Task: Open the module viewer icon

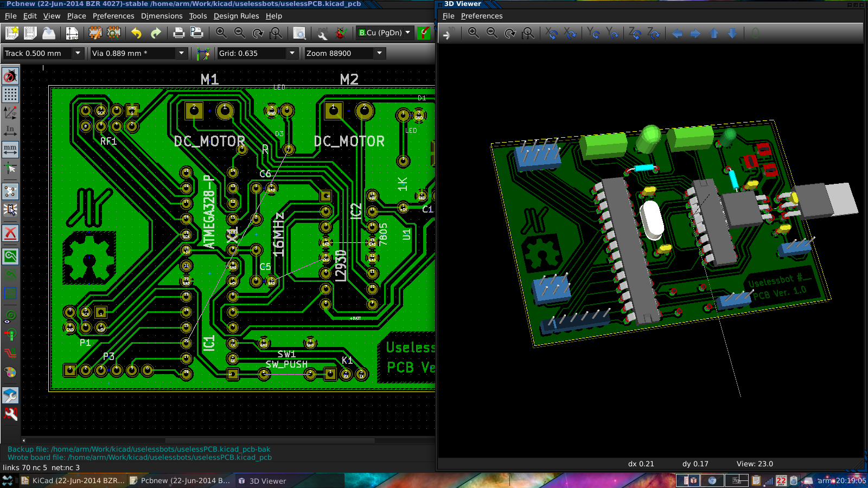Action: pyautogui.click(x=114, y=33)
